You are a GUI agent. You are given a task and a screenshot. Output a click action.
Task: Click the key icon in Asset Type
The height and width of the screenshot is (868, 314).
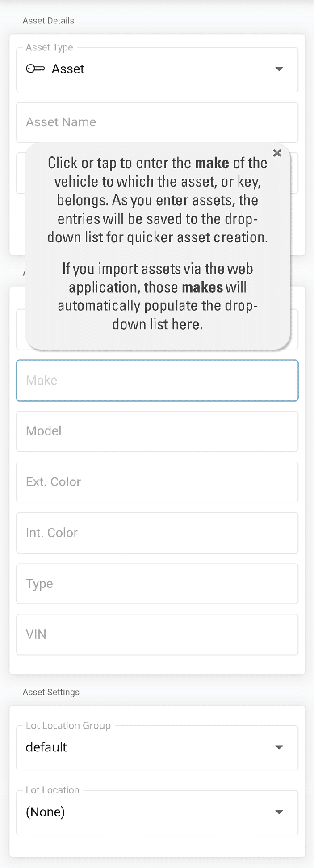tap(35, 69)
